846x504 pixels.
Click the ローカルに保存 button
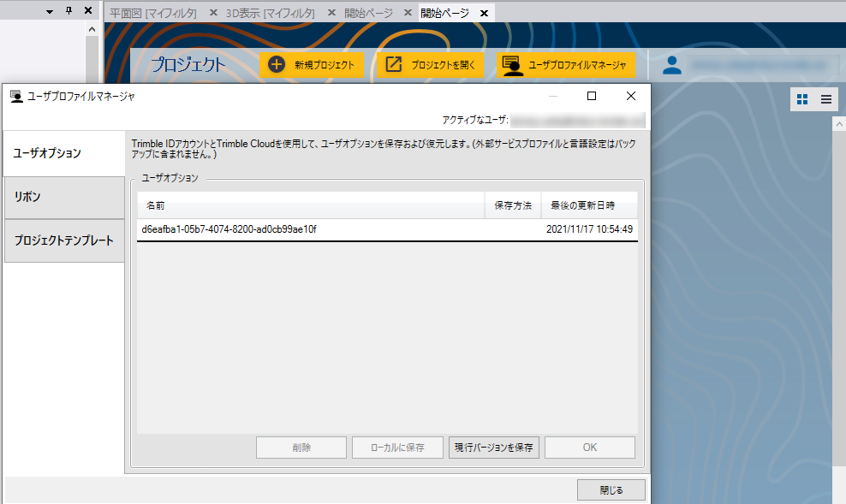click(397, 447)
